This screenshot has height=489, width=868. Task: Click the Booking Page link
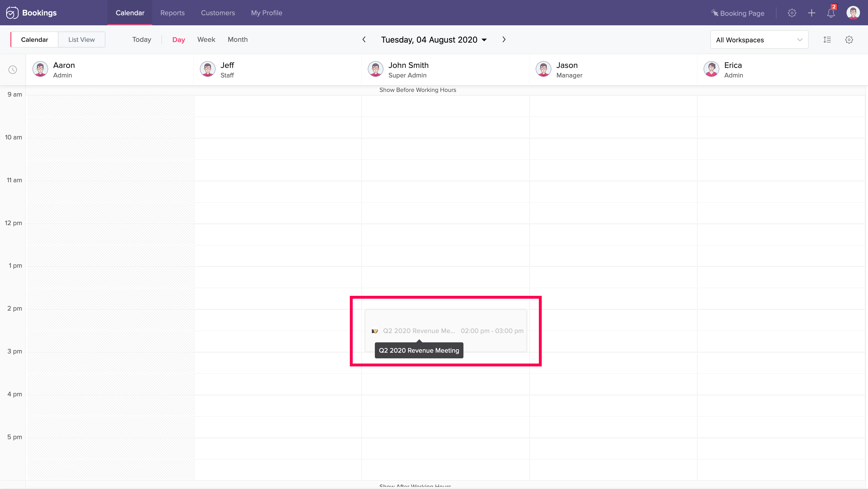coord(738,13)
